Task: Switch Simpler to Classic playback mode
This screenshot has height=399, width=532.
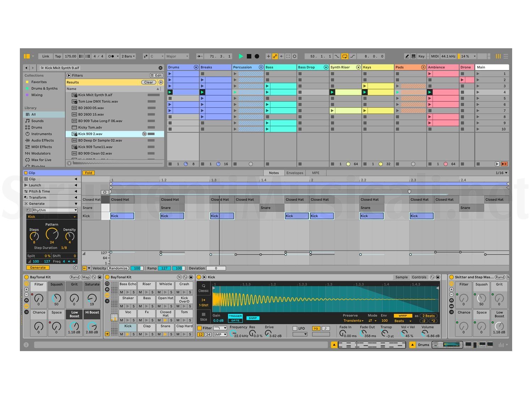Action: tap(203, 288)
